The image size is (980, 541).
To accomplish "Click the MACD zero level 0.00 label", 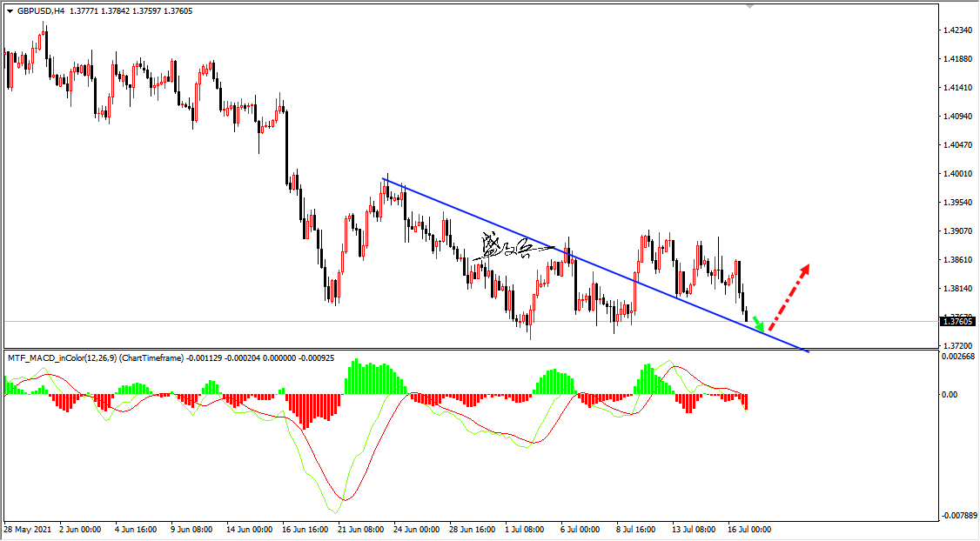I will pyautogui.click(x=950, y=394).
